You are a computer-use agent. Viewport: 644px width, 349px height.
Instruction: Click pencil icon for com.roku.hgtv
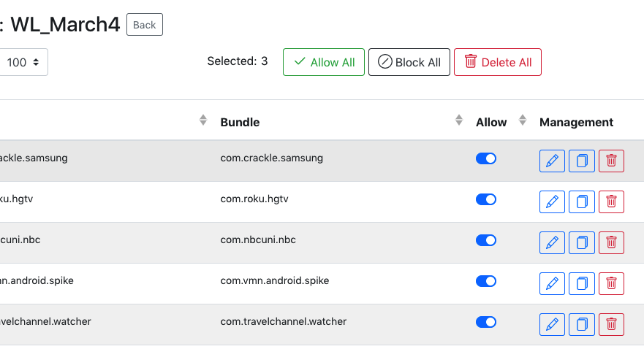click(x=552, y=202)
